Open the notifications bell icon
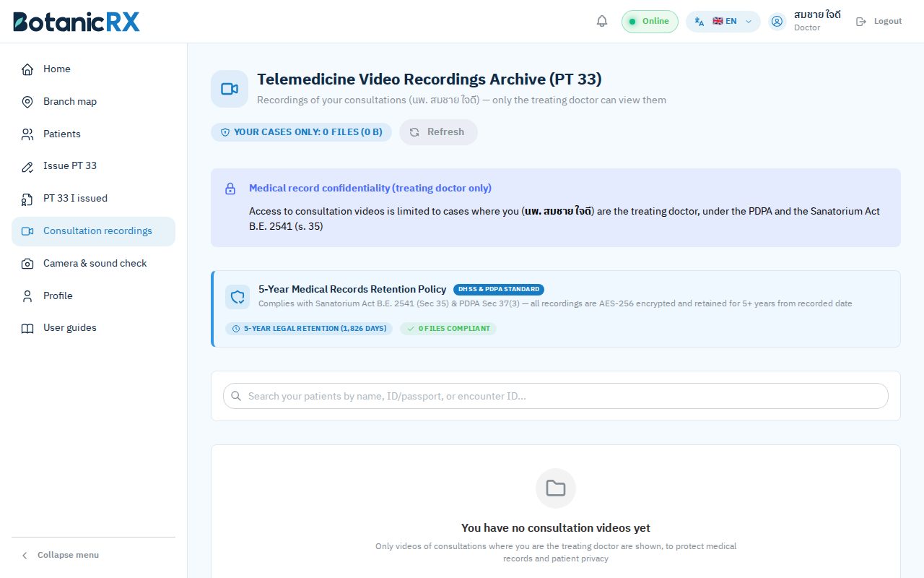 click(x=602, y=21)
